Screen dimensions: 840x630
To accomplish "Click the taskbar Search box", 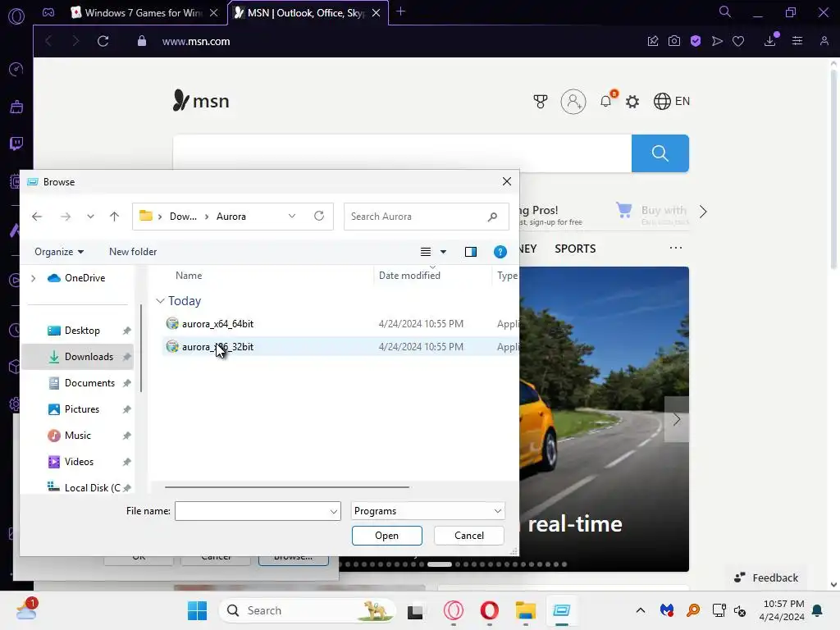I will click(x=308, y=610).
